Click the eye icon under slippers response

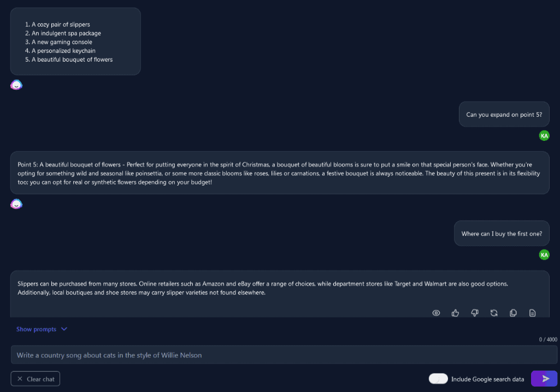(x=436, y=313)
